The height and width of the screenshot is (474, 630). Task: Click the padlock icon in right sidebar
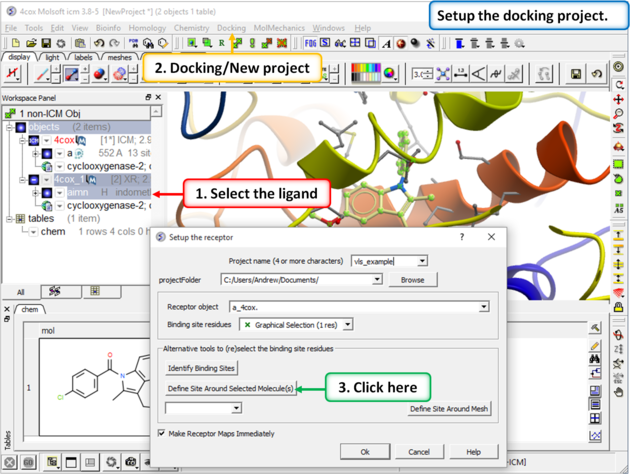pyautogui.click(x=619, y=307)
